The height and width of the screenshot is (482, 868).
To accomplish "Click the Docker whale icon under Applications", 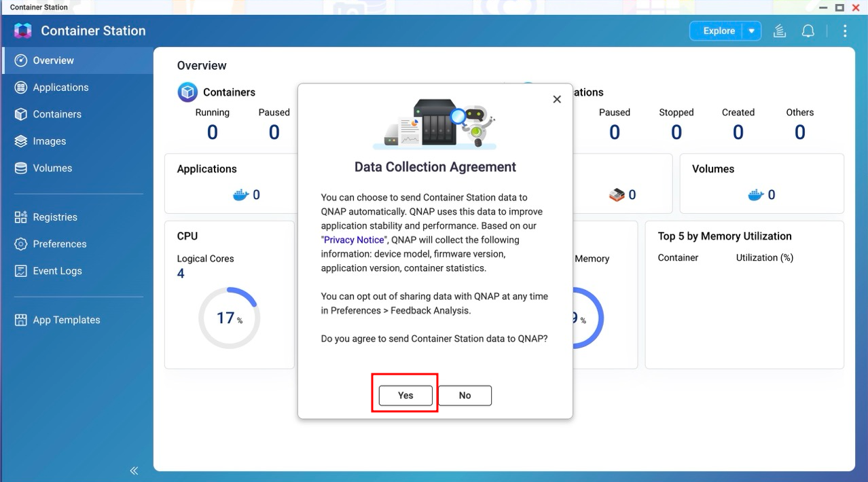I will coord(240,195).
